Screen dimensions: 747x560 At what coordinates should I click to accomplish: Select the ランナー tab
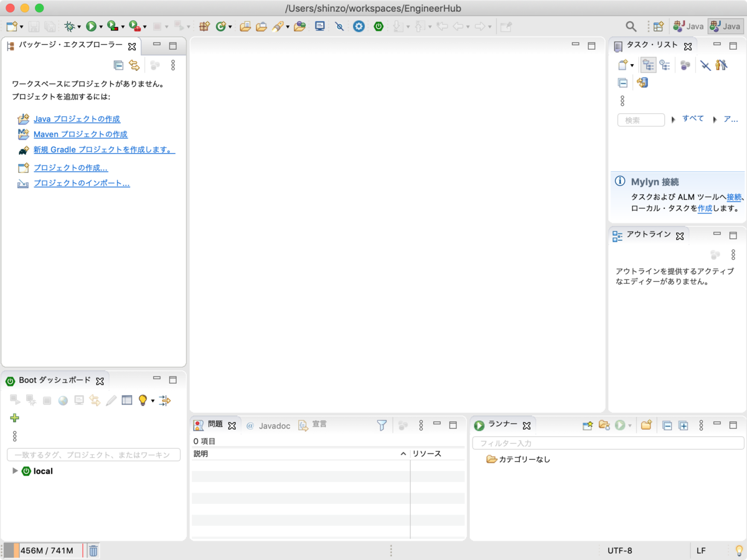click(x=502, y=426)
